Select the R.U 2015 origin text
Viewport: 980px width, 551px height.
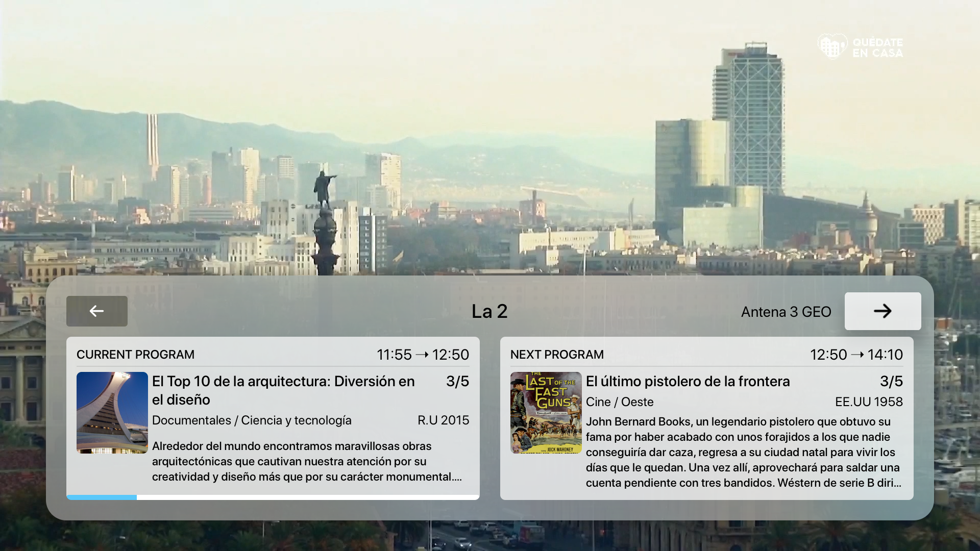click(x=443, y=420)
